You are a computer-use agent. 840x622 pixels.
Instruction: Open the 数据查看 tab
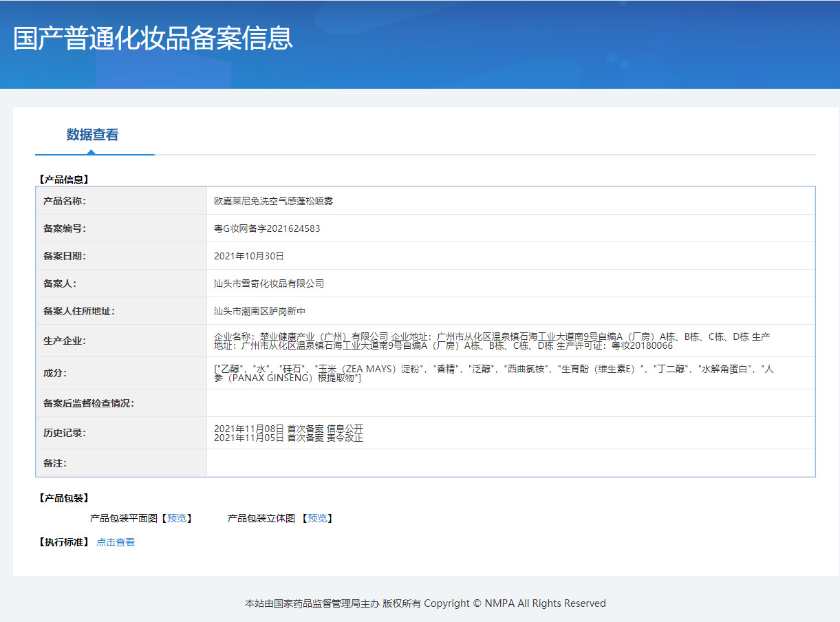(93, 135)
